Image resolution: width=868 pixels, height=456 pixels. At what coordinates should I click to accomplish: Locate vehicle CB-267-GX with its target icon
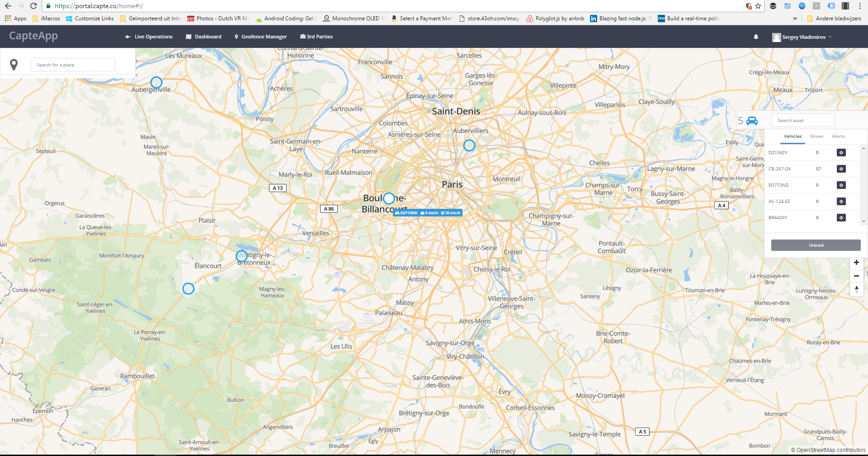click(841, 169)
